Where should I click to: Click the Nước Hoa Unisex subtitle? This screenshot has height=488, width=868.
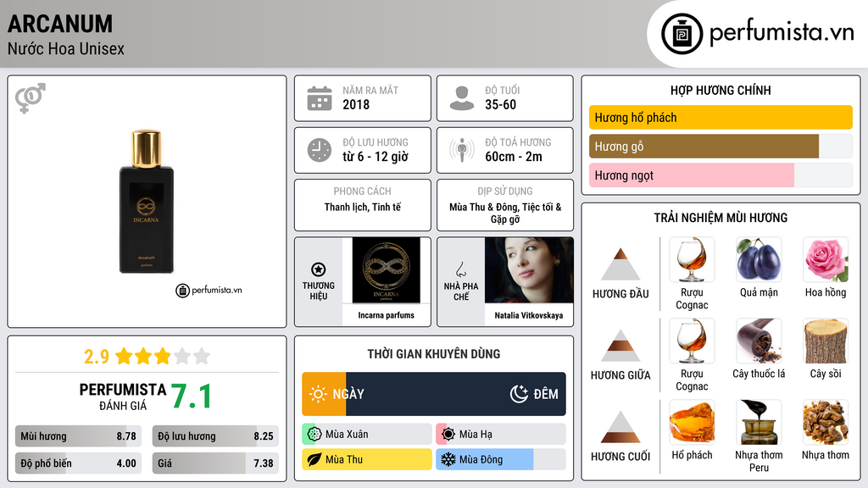click(x=66, y=48)
